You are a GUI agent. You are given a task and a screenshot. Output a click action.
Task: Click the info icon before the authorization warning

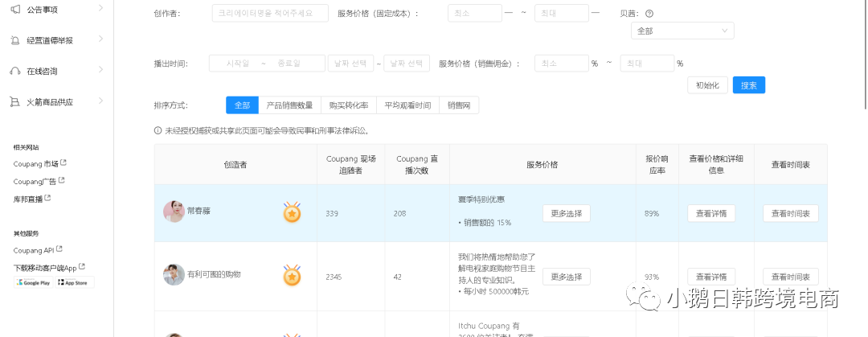[158, 131]
